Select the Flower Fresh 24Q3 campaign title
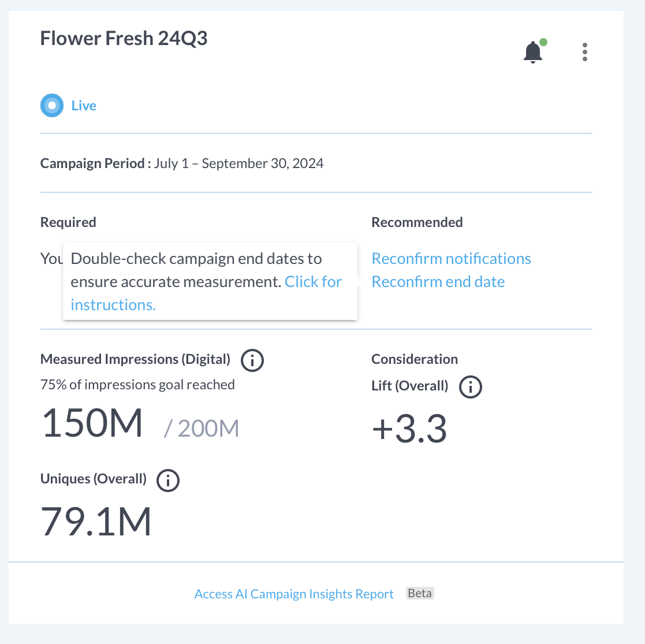This screenshot has width=645, height=644. pyautogui.click(x=124, y=38)
